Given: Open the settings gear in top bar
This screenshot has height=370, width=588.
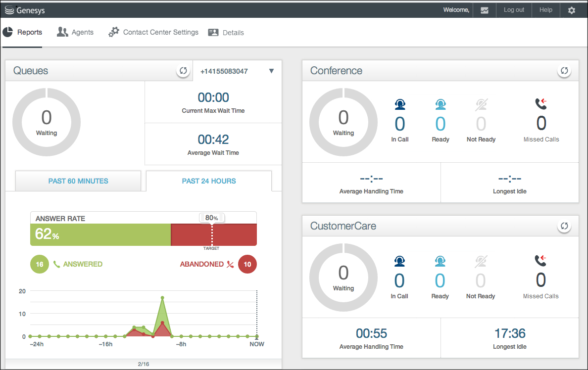Looking at the screenshot, I should pyautogui.click(x=572, y=10).
